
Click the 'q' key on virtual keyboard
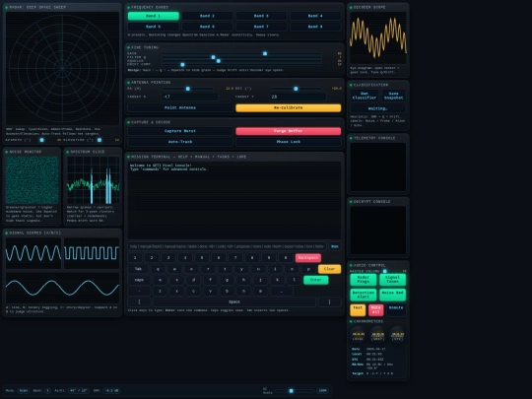click(x=158, y=269)
